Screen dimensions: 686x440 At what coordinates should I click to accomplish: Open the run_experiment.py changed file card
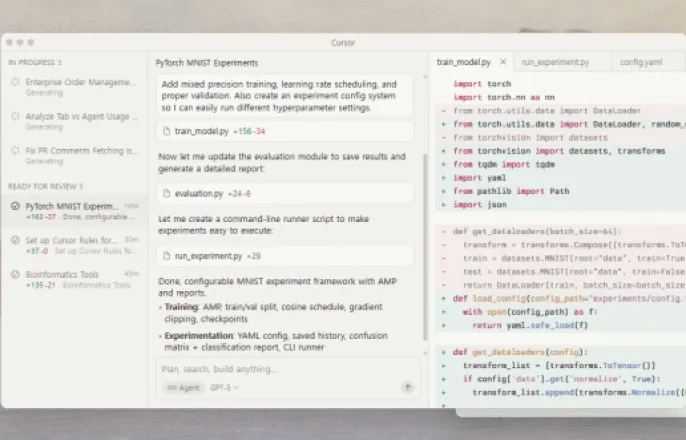click(285, 256)
